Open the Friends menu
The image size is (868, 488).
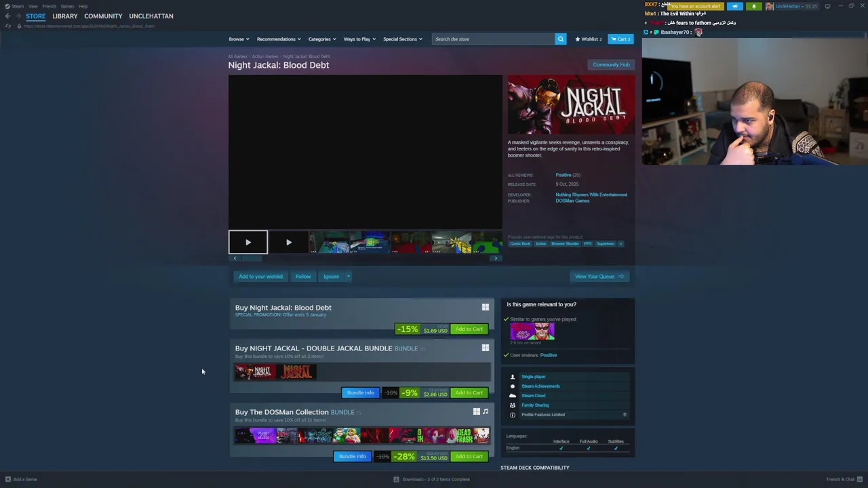[49, 6]
